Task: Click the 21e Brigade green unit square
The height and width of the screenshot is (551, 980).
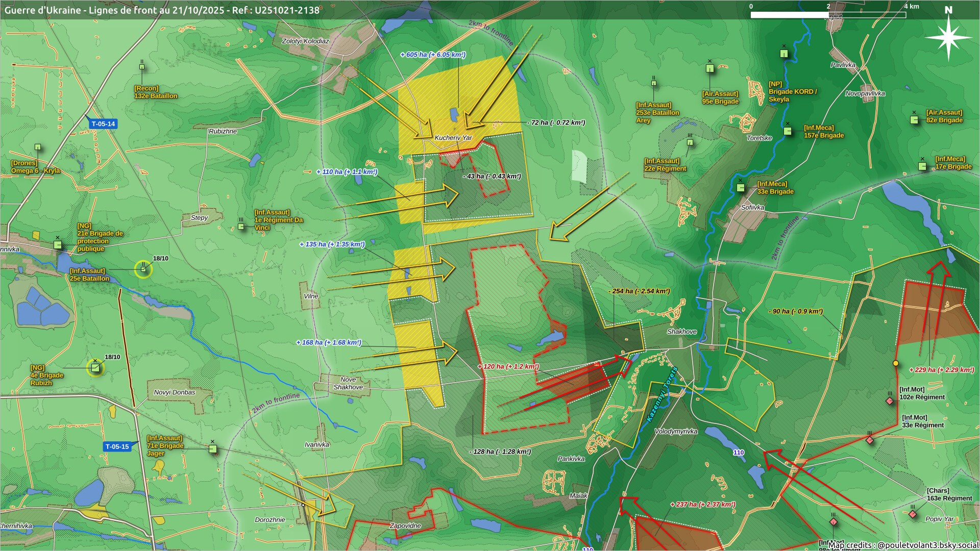Action: (x=58, y=245)
